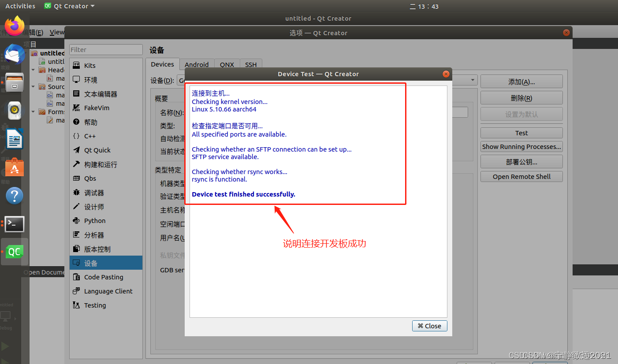Switch to the Devices tab
Viewport: 618px width, 364px height.
[x=163, y=64]
